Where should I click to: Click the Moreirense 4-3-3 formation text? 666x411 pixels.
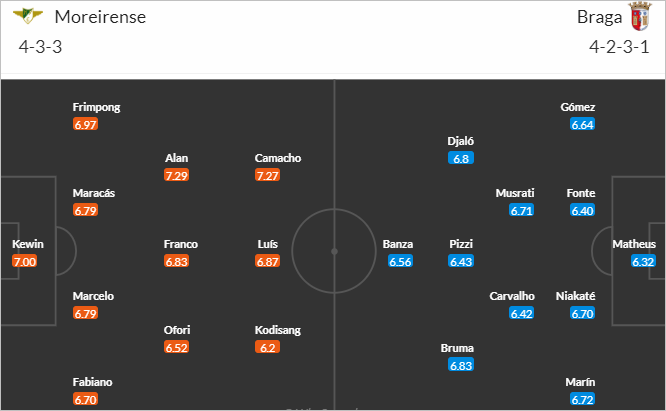tap(40, 47)
